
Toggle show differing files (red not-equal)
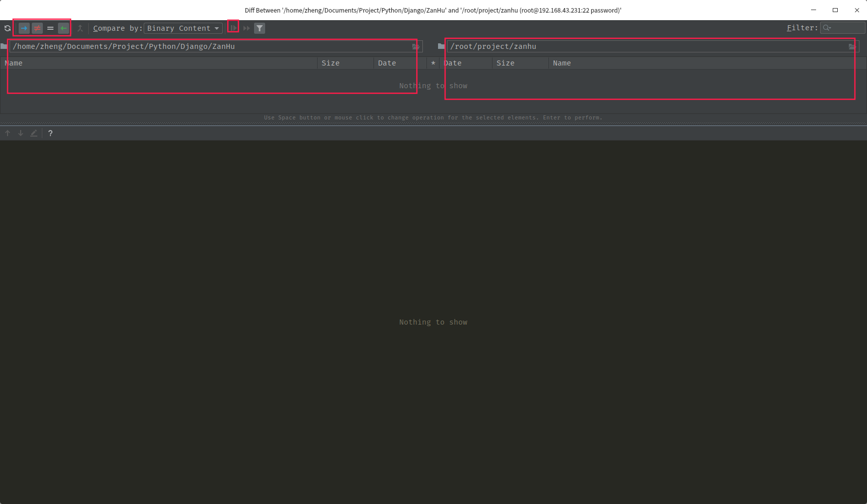[x=37, y=28]
